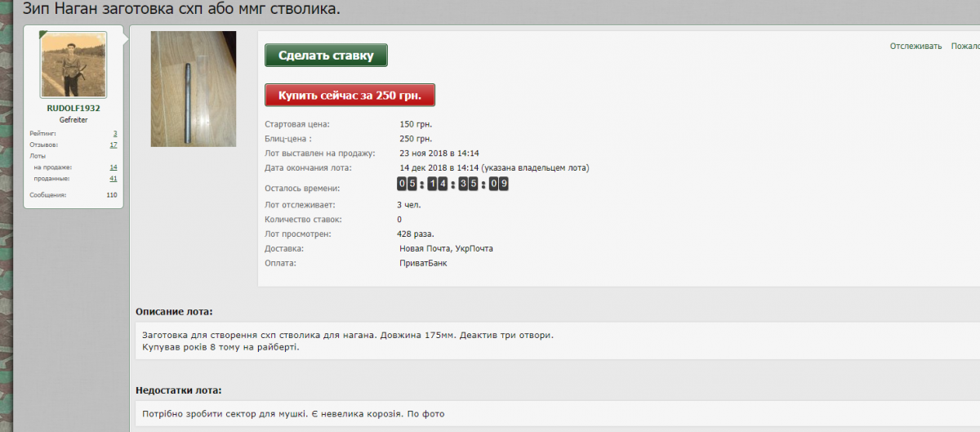Select payment method ПриватБанк
Viewport: 980px width, 432px height.
(x=423, y=264)
